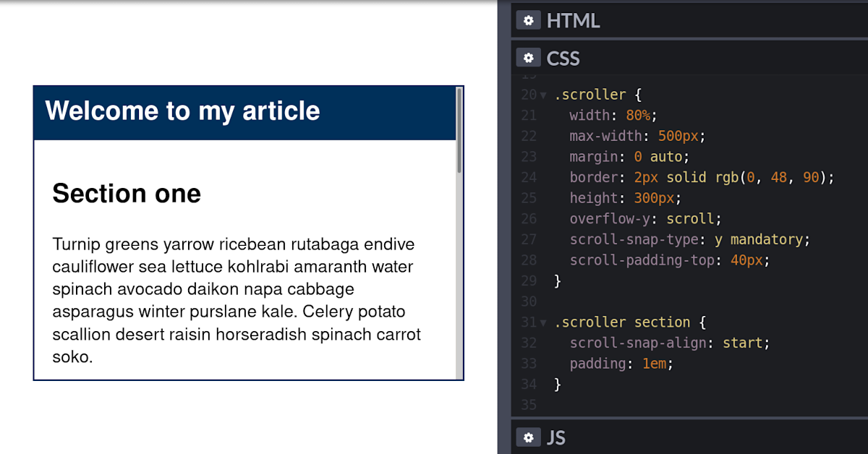Collapse the .scroller section rule fold arrow
The width and height of the screenshot is (868, 454).
pos(543,322)
